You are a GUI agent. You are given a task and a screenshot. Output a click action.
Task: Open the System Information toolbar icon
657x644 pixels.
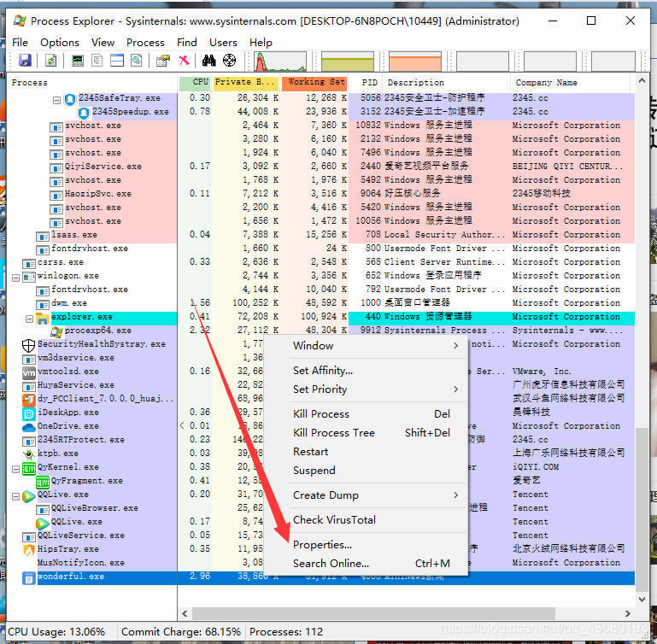coord(78,61)
